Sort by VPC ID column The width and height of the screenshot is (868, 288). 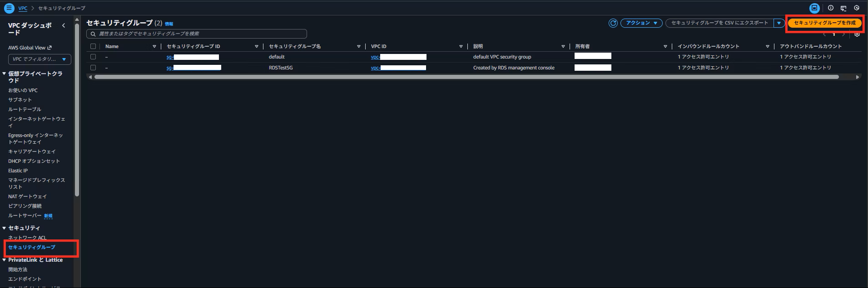coord(461,46)
